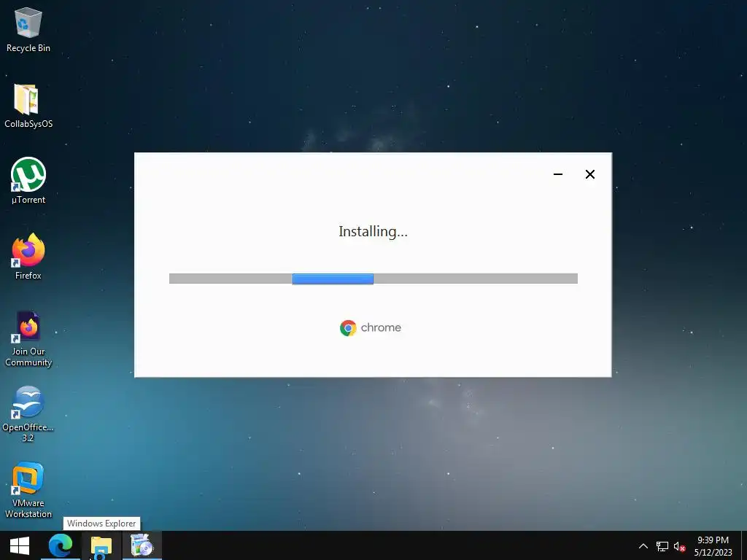The height and width of the screenshot is (560, 747).
Task: Select the µTorrent desktop shortcut
Action: pos(28,181)
